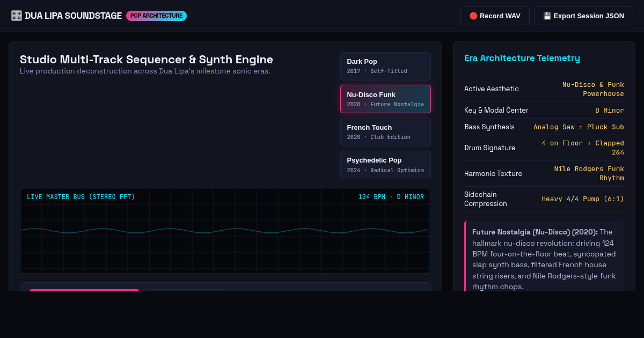The image size is (644, 338).
Task: Click Studio Multi-Track Sequencer & Synth Engine heading
Action: pos(147,60)
